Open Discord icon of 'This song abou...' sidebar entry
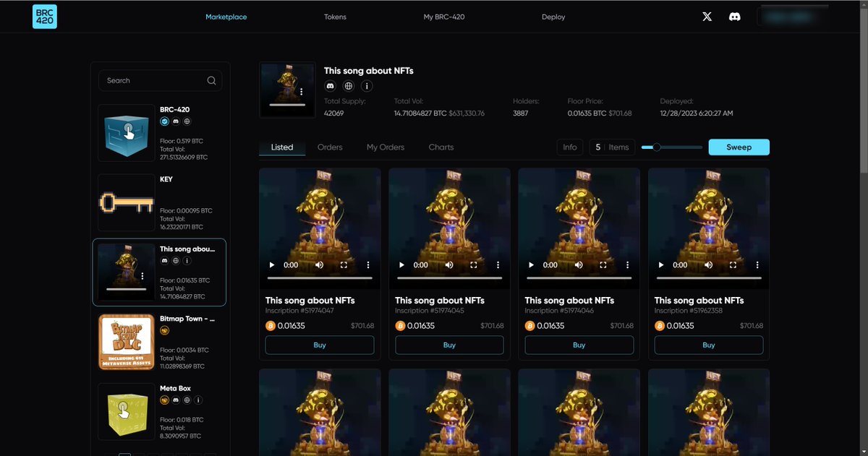The image size is (868, 456). point(164,261)
